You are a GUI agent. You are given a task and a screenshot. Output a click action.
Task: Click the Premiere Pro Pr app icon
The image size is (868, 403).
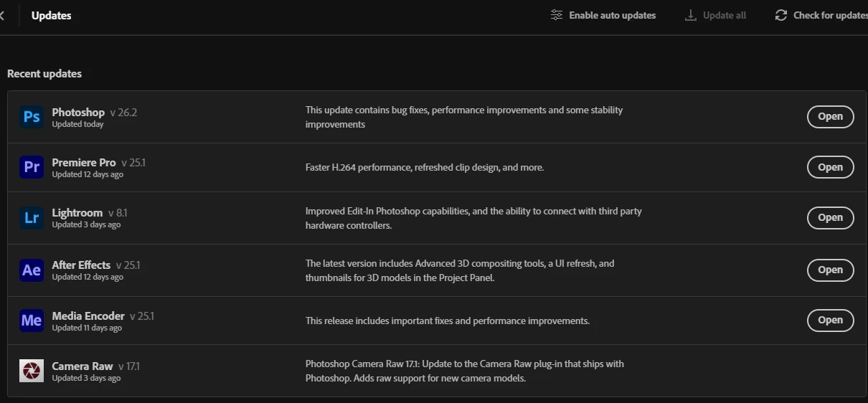[32, 167]
